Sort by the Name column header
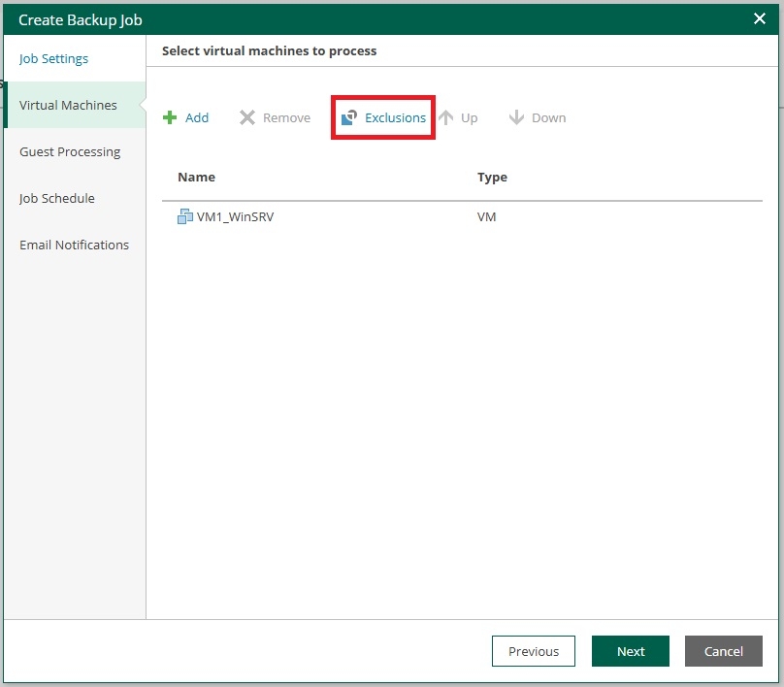Screen dimensions: 784x687 click(197, 177)
